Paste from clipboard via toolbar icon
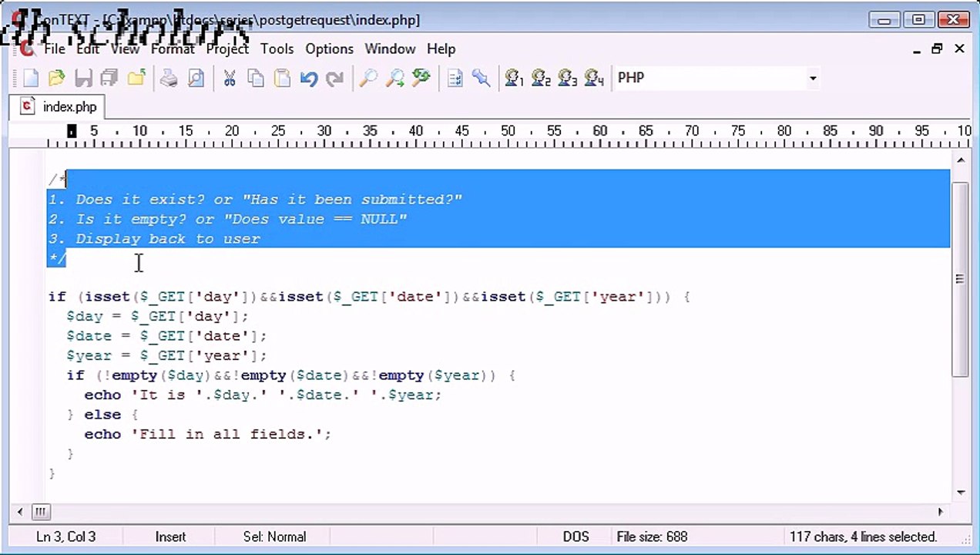 pyautogui.click(x=283, y=78)
